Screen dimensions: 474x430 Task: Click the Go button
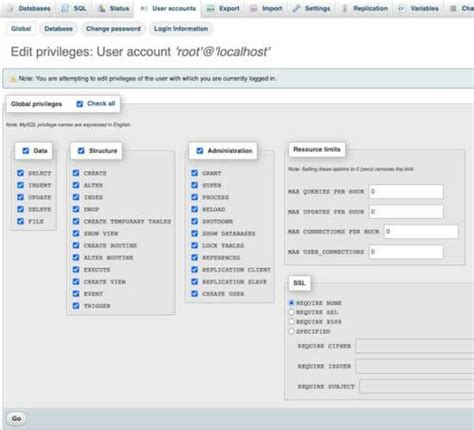(16, 418)
